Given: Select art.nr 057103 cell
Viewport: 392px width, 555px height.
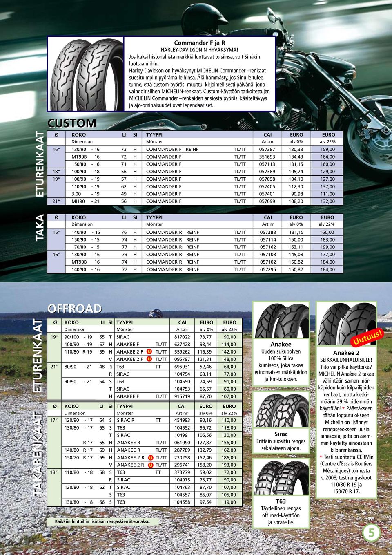Looking at the screenshot, I should 268,255.
